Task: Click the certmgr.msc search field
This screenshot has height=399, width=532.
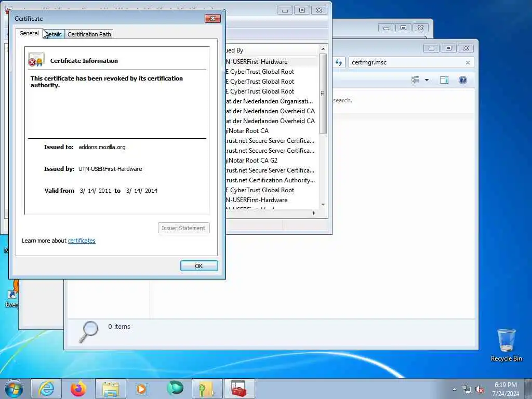Action: point(407,62)
